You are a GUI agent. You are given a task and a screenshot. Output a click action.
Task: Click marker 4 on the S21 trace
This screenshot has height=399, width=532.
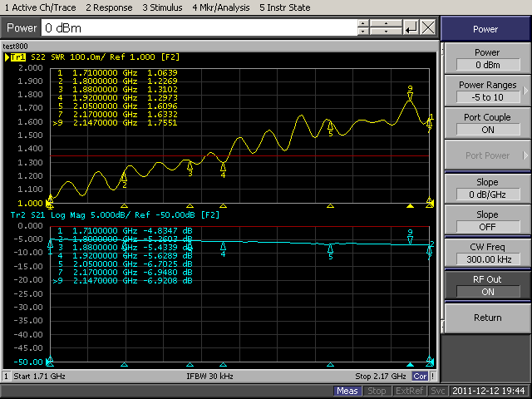223,249
